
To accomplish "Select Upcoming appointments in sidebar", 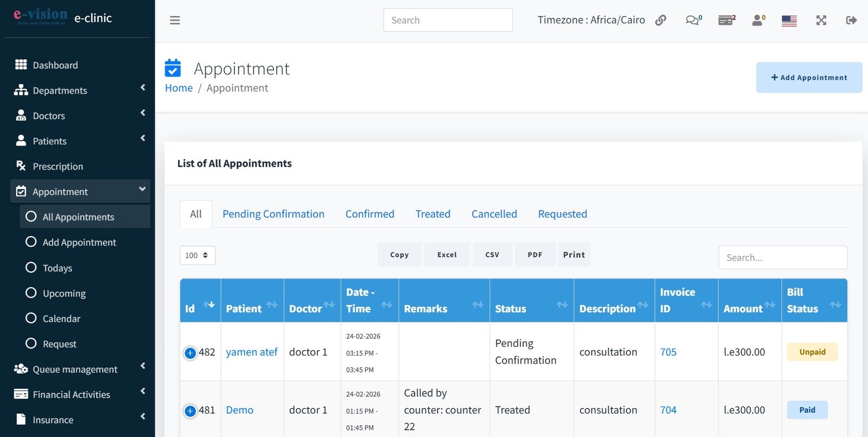I will [x=64, y=294].
